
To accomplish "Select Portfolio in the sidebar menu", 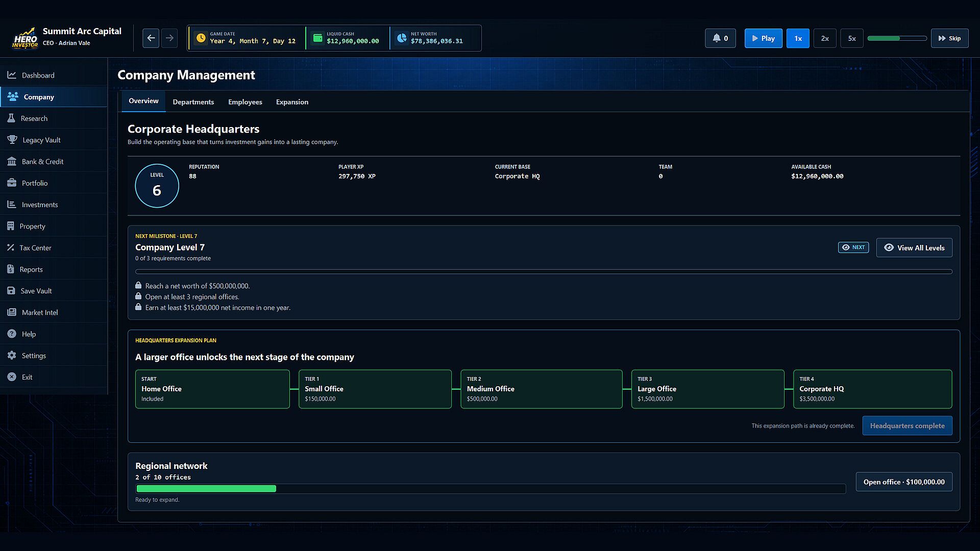I will coord(54,183).
